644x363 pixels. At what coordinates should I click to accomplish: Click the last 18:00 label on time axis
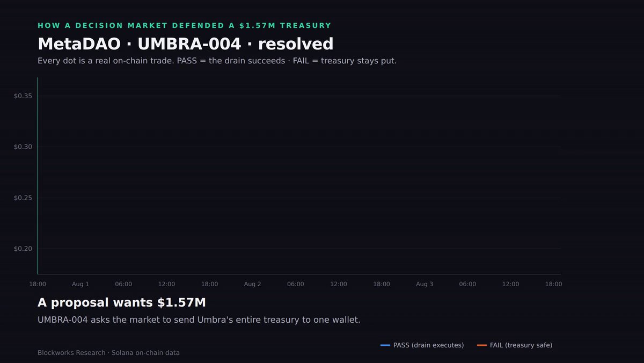[553, 284]
